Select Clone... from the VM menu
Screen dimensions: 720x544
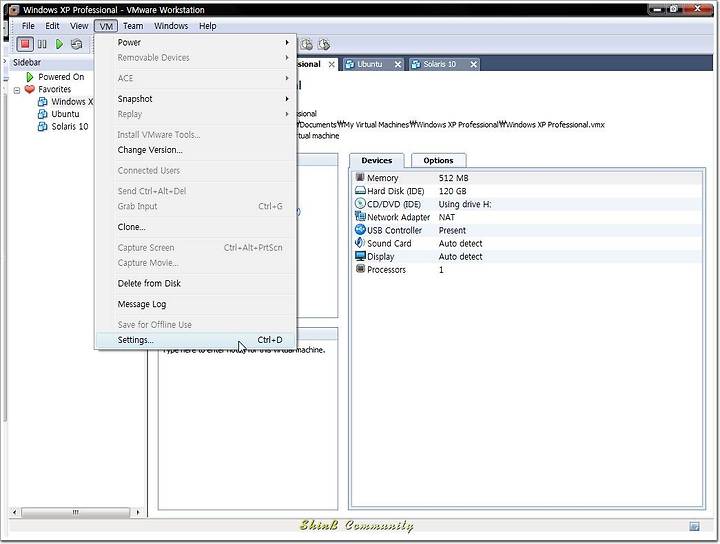pyautogui.click(x=196, y=227)
